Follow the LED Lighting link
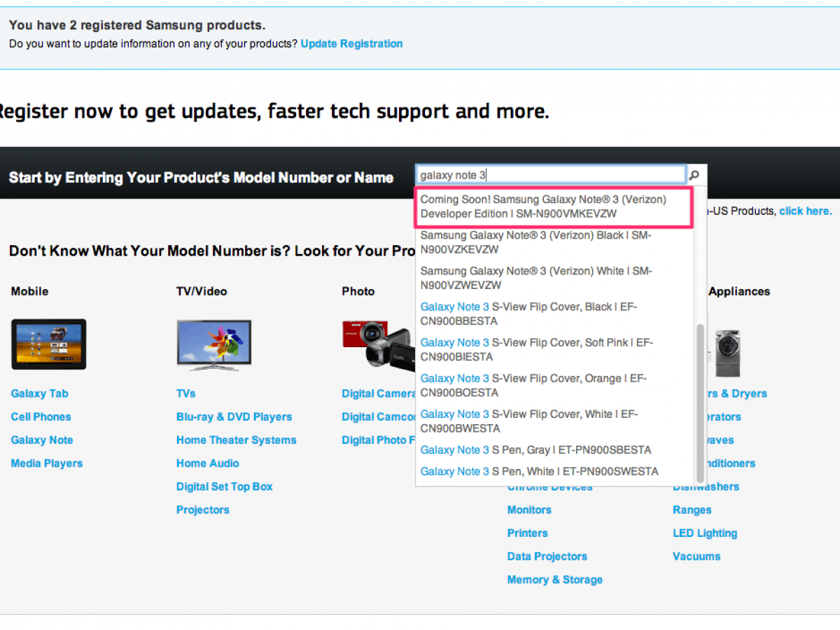840x630 pixels. [705, 533]
